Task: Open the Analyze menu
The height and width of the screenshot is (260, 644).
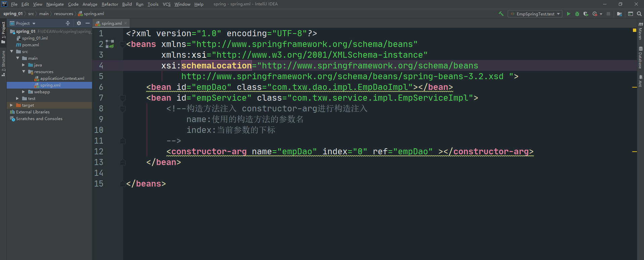Action: [x=90, y=4]
